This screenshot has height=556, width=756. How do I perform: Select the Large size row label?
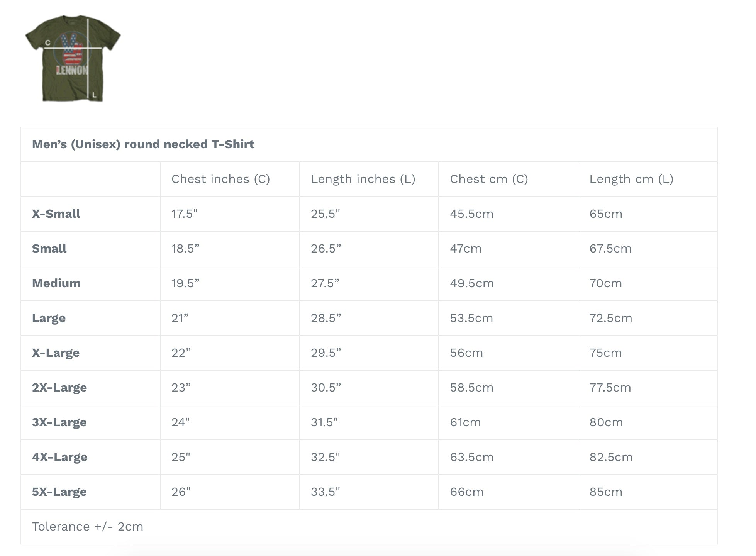(49, 319)
